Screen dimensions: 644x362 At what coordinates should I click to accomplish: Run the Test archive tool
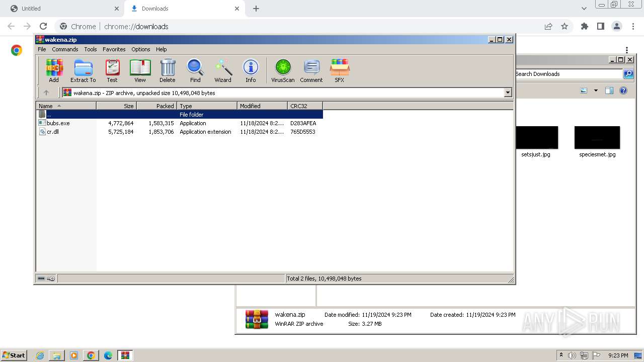[x=112, y=70]
